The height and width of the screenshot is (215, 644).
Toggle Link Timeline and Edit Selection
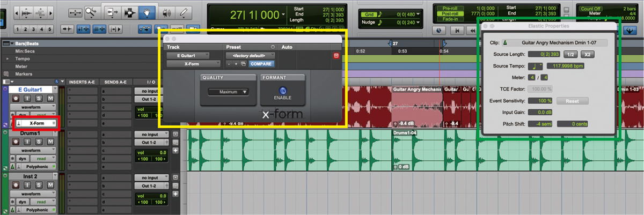click(x=83, y=28)
